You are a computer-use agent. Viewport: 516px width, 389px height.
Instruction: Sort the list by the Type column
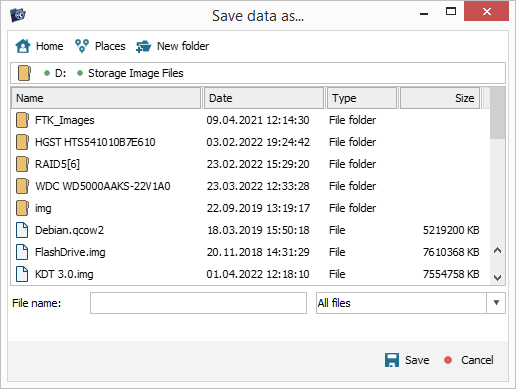(362, 98)
